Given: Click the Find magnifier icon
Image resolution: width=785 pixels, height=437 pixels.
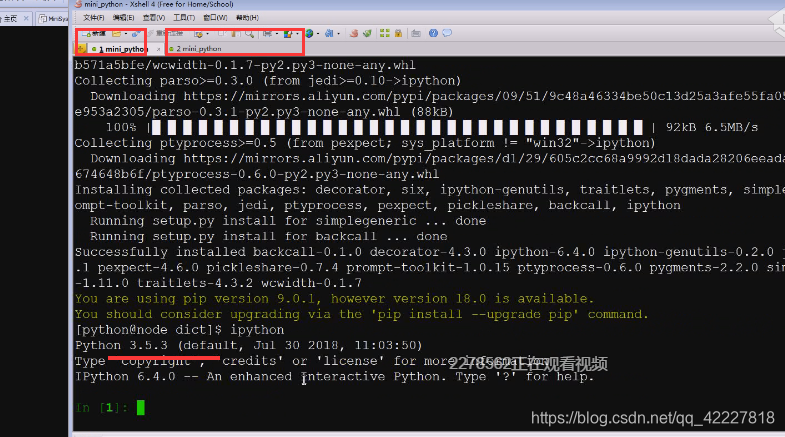Looking at the screenshot, I should click(x=249, y=34).
